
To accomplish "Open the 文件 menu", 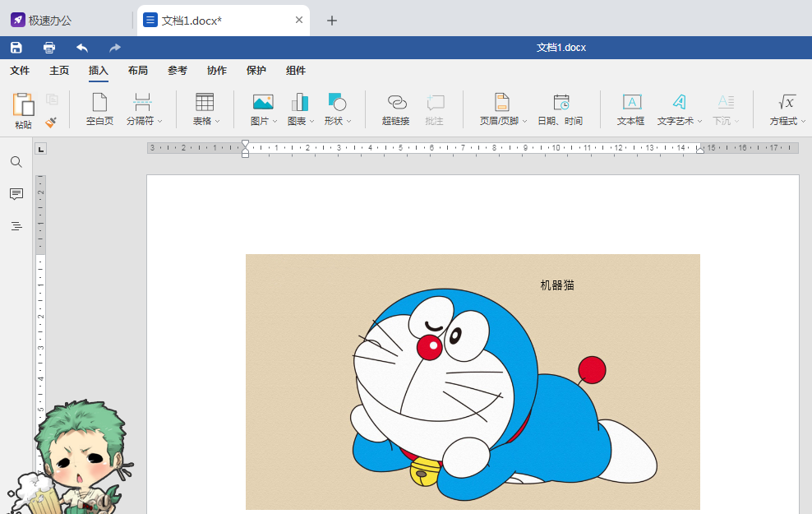I will pyautogui.click(x=20, y=71).
